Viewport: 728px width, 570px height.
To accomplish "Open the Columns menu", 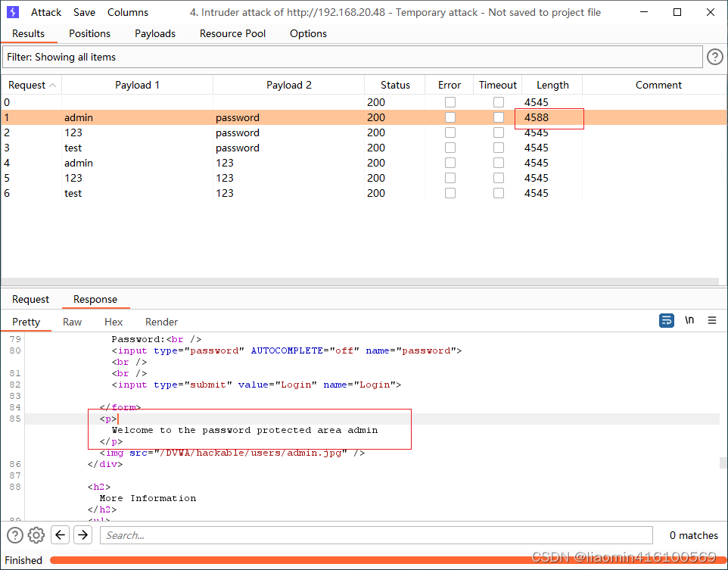I will [x=128, y=13].
